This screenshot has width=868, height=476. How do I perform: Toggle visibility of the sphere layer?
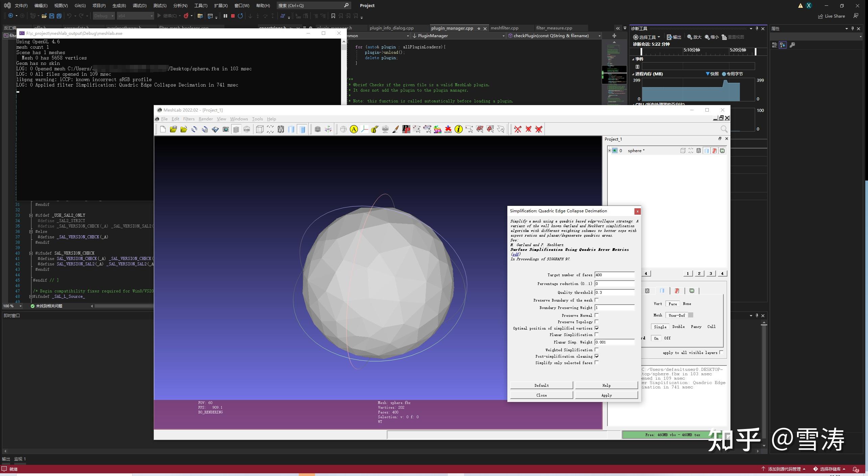click(614, 150)
